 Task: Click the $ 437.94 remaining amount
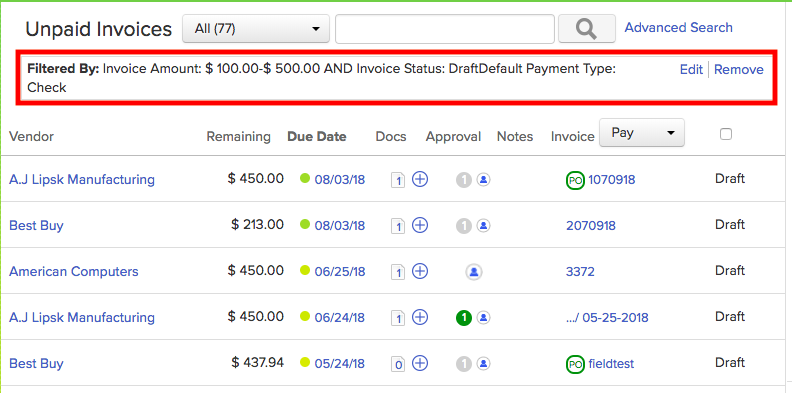(x=258, y=362)
